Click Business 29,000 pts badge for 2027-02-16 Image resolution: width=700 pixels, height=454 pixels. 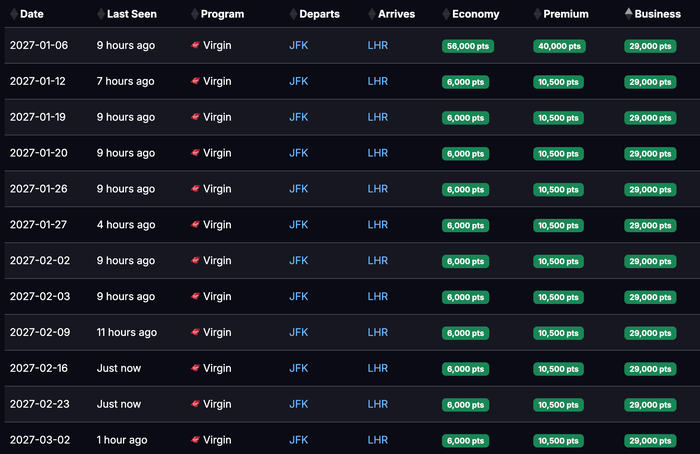[x=650, y=369]
